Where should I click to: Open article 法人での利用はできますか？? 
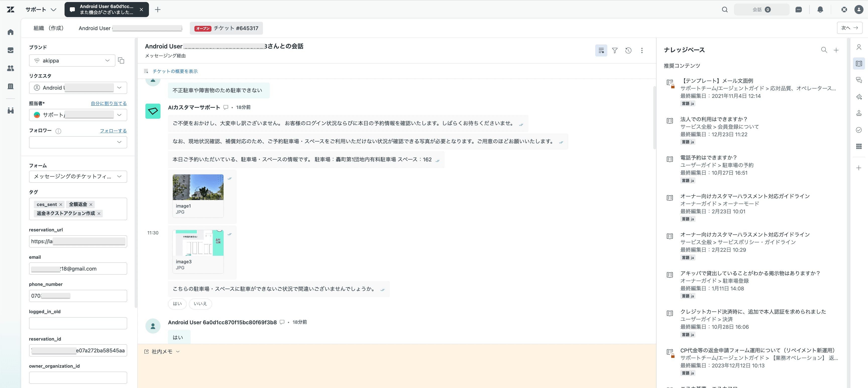tap(714, 119)
